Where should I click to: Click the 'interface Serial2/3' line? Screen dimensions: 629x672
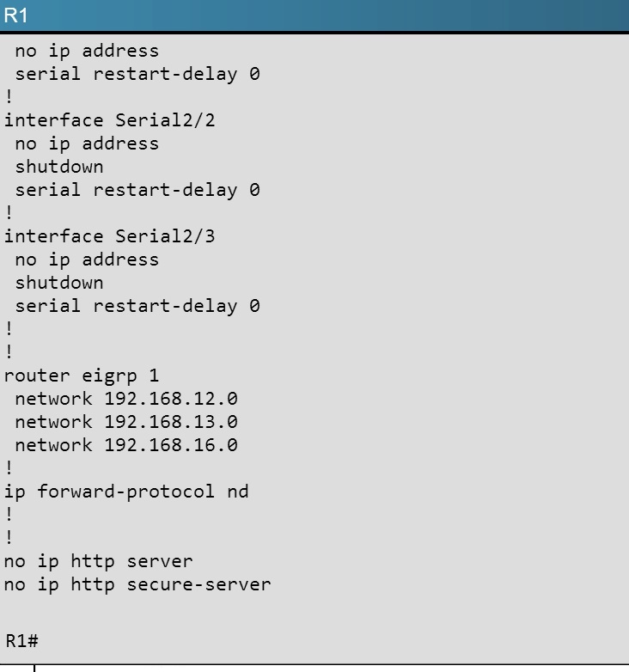click(x=109, y=236)
